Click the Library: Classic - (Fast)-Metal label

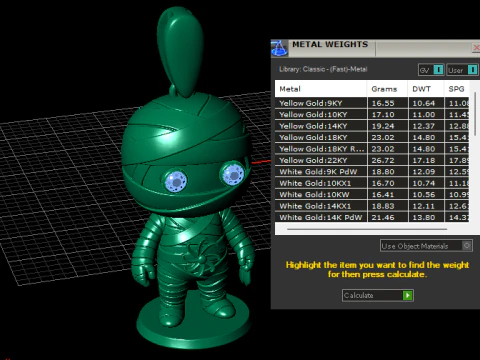pos(323,69)
